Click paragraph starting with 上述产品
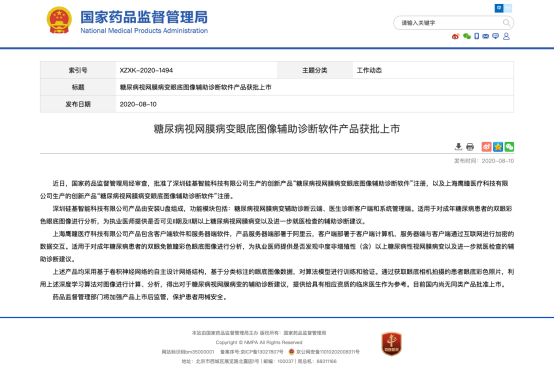This screenshot has width=554, height=379. click(277, 278)
